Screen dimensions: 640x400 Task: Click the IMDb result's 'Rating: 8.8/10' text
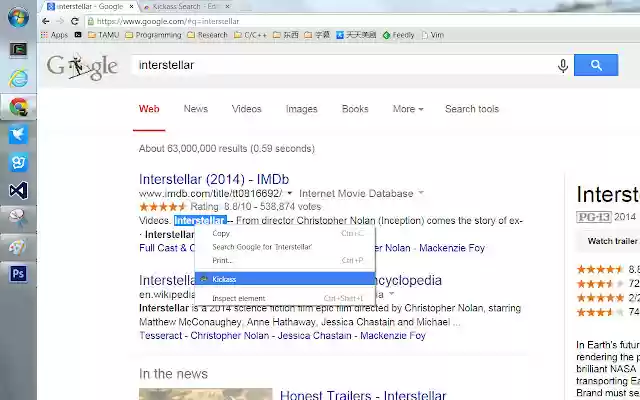pyautogui.click(x=221, y=207)
